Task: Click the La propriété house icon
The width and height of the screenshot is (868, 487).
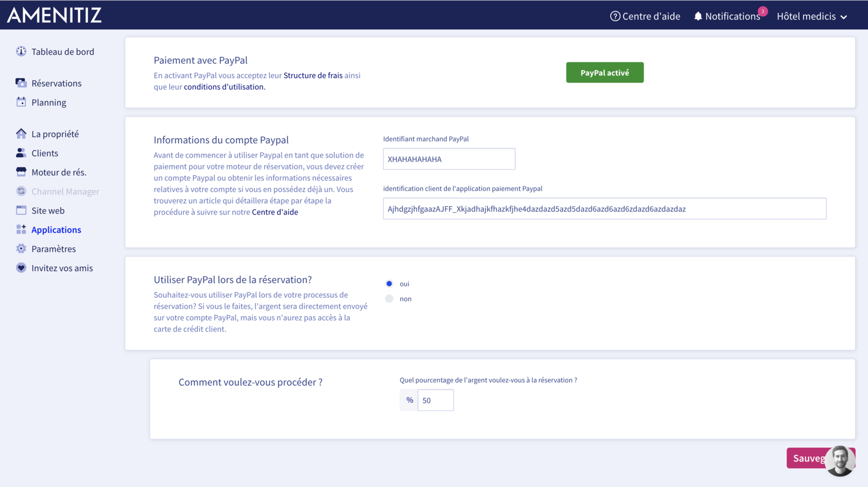Action: coord(21,133)
